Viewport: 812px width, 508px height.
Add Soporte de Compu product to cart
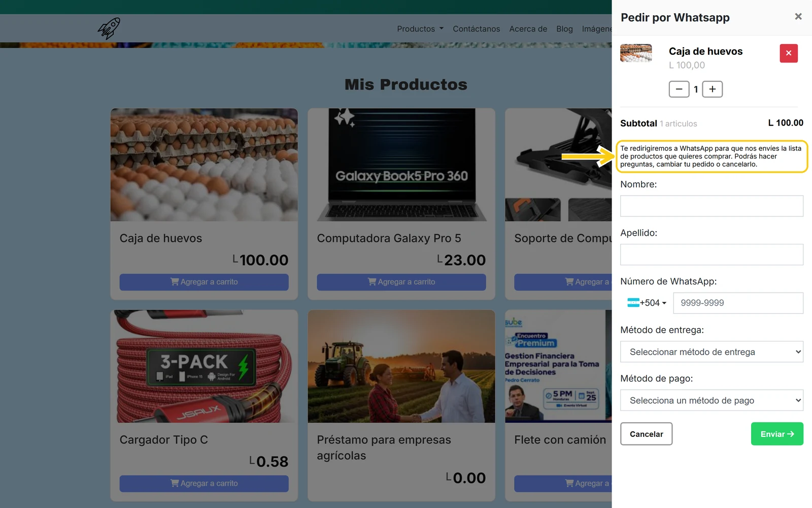coord(563,282)
